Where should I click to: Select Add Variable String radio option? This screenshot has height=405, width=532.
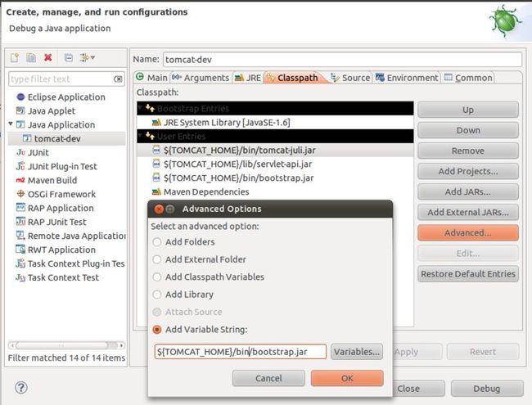point(157,330)
